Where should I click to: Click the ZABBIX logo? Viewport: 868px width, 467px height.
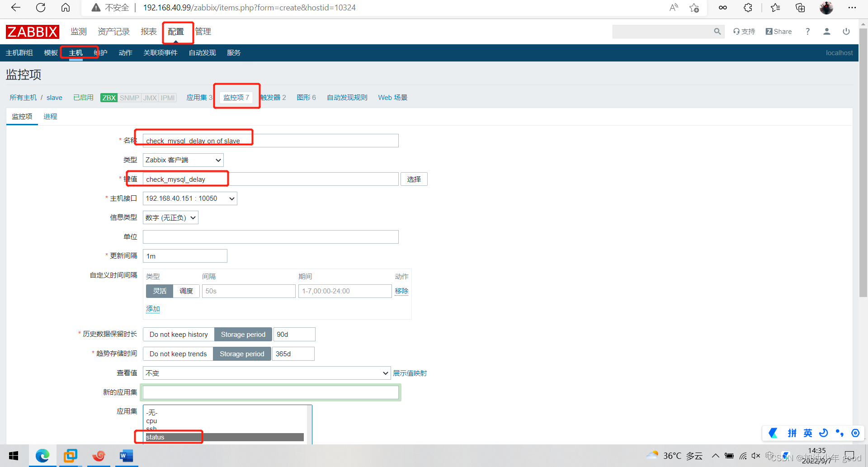[32, 32]
